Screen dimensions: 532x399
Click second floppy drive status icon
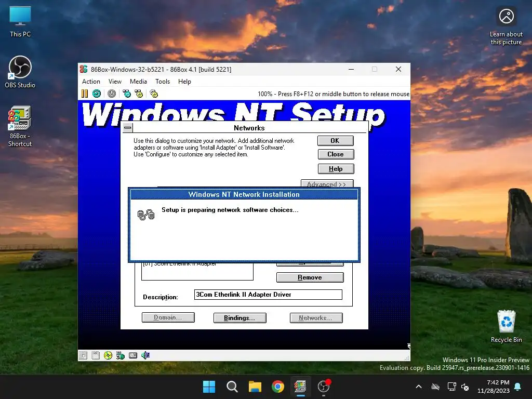[96, 355]
